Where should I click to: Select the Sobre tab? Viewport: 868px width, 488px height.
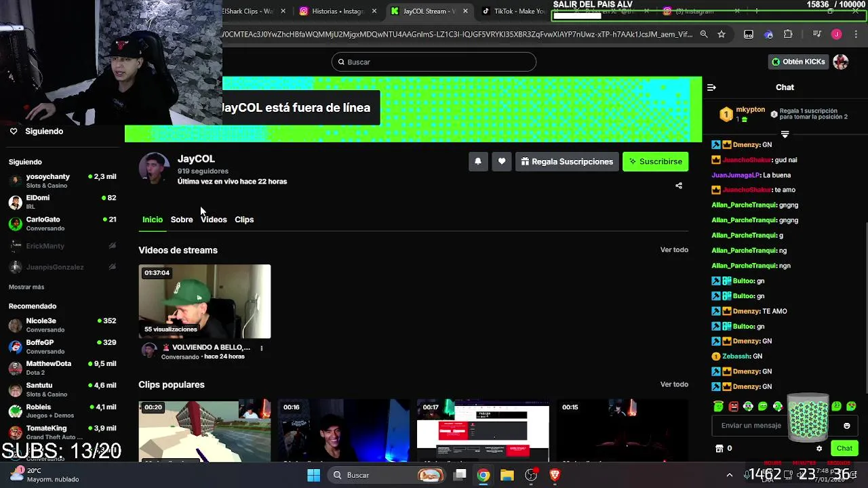coord(182,220)
